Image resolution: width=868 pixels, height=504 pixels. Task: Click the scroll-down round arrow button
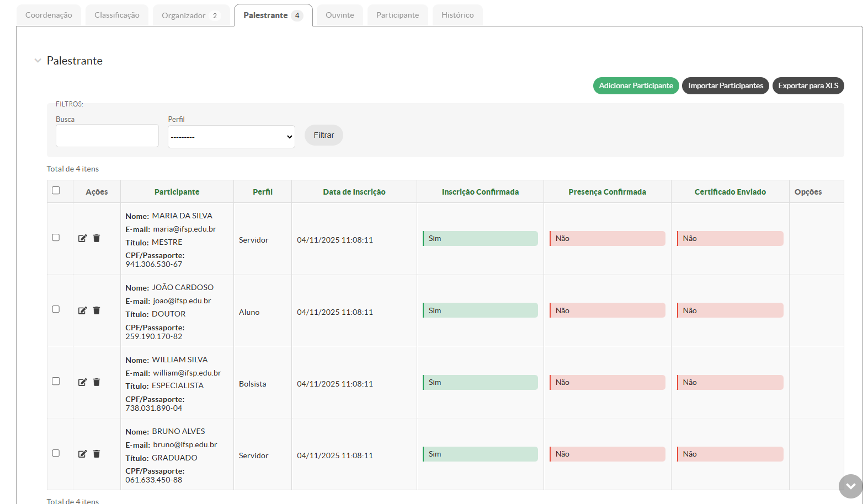(x=850, y=486)
